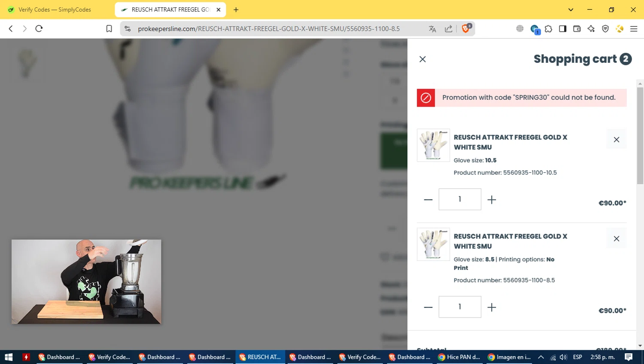The image size is (644, 364).
Task: Close the shopping cart panel
Action: [x=422, y=59]
